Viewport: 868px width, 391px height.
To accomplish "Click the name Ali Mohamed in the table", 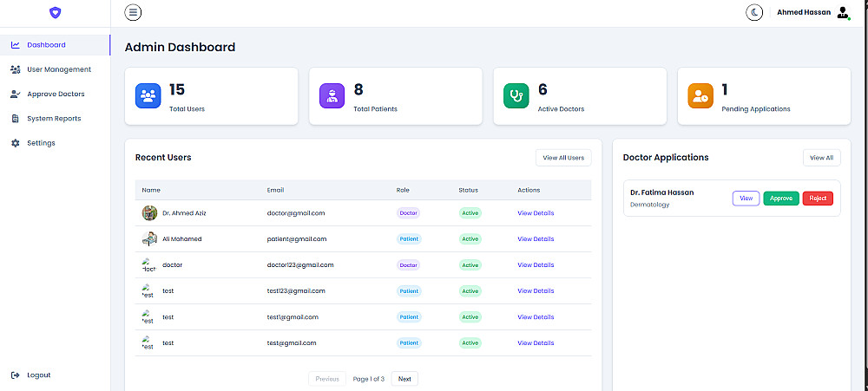I will click(x=182, y=239).
